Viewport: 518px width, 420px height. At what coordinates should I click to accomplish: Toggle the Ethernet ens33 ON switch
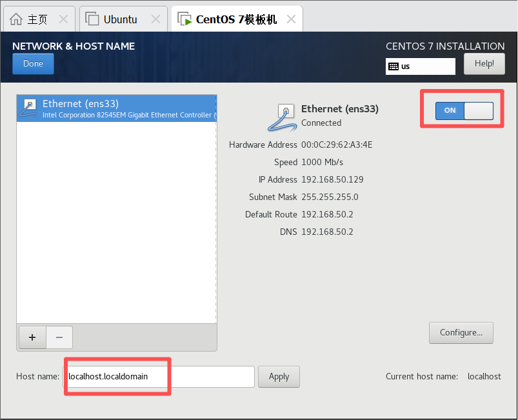pos(464,110)
